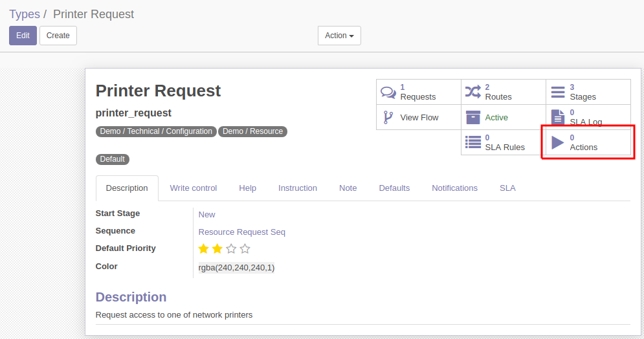Click the Create button
This screenshot has height=339, width=644.
click(x=58, y=36)
